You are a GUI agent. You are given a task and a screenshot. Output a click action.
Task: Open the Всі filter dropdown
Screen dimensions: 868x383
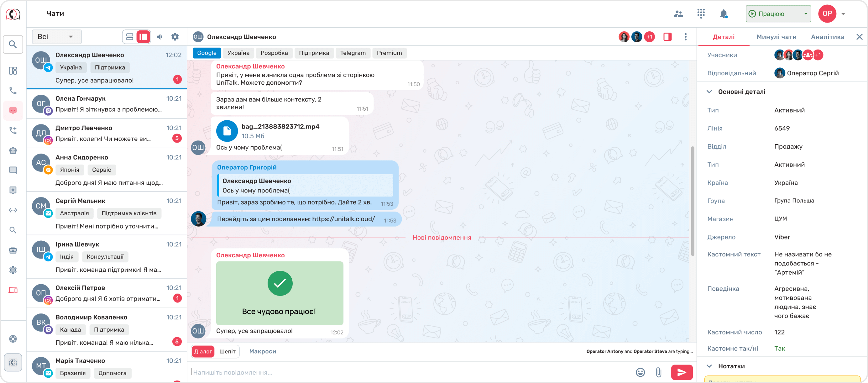point(57,37)
